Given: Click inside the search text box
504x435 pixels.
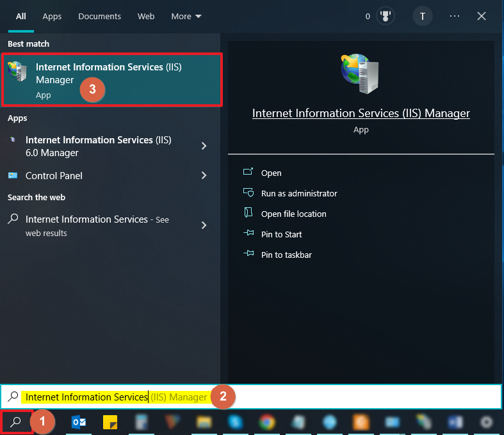Looking at the screenshot, I should (x=251, y=397).
